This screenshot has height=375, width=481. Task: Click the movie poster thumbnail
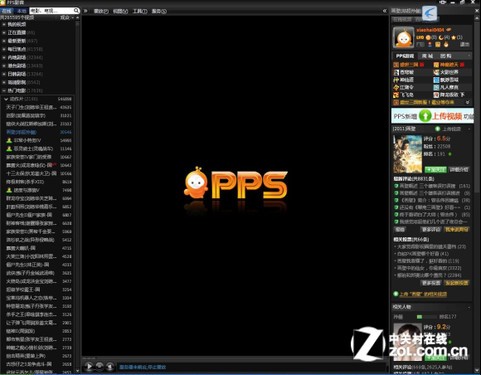(x=408, y=153)
